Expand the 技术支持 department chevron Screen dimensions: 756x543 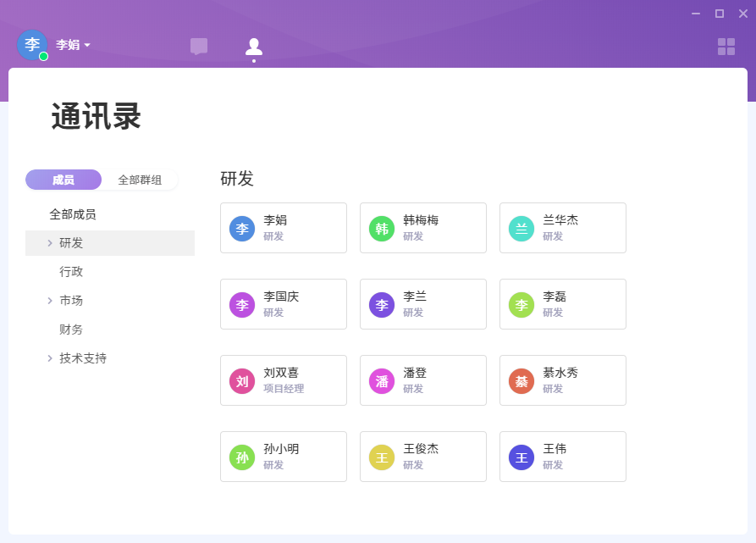pos(50,358)
